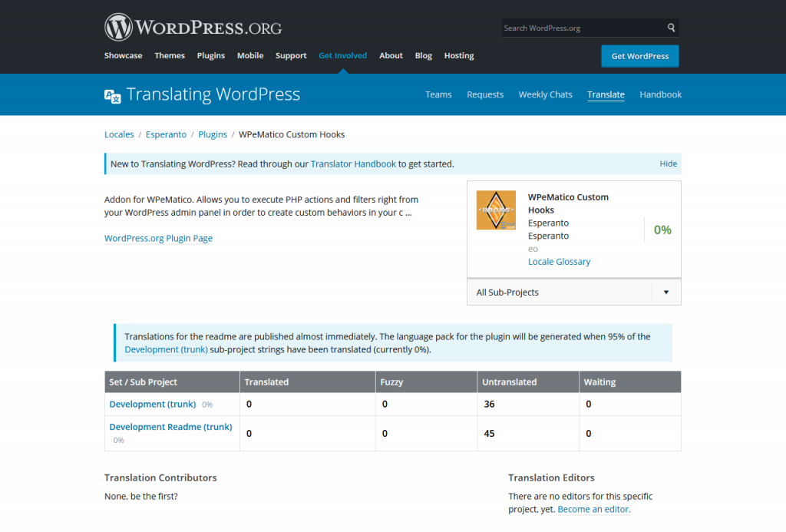Screen dimensions: 786x532
Task: Open the Get Involved menu item
Action: 343,56
